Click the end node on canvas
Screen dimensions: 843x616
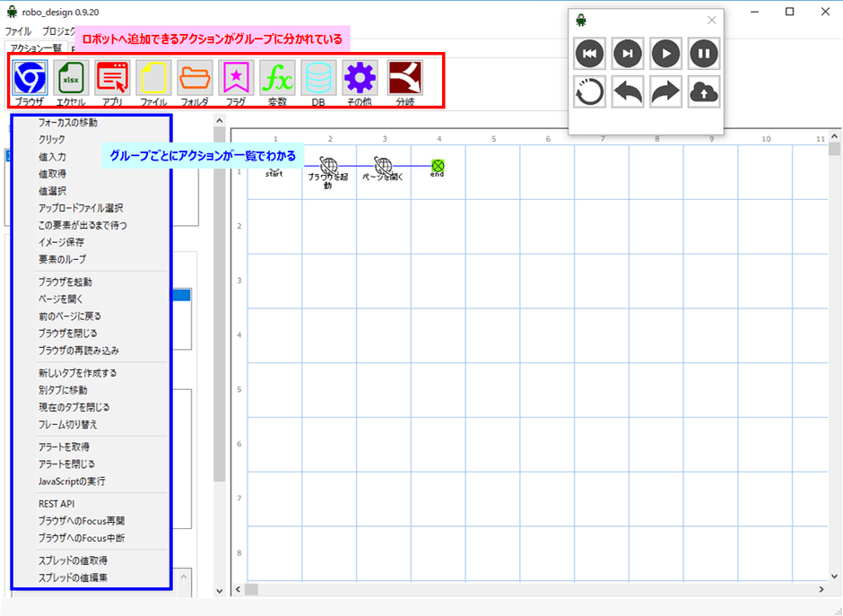[438, 166]
